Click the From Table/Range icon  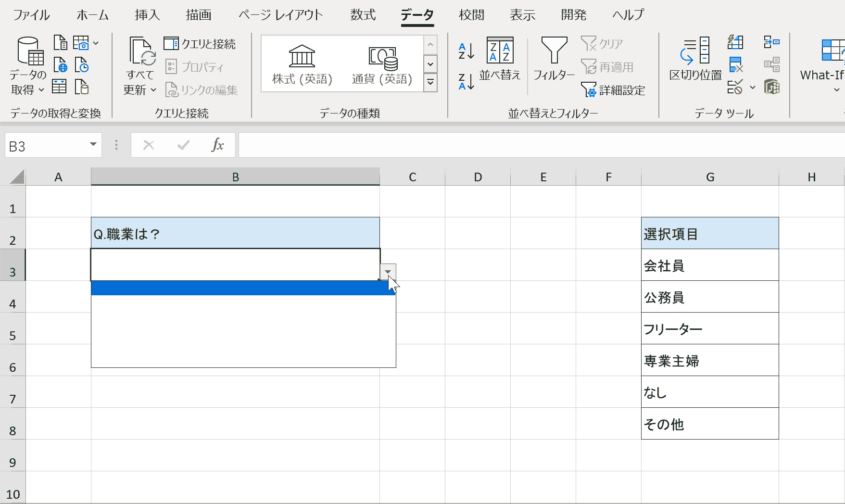point(59,87)
